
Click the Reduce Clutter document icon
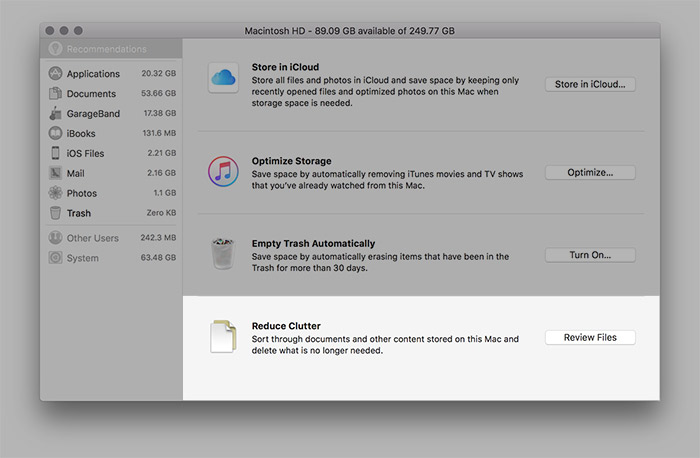tap(223, 337)
